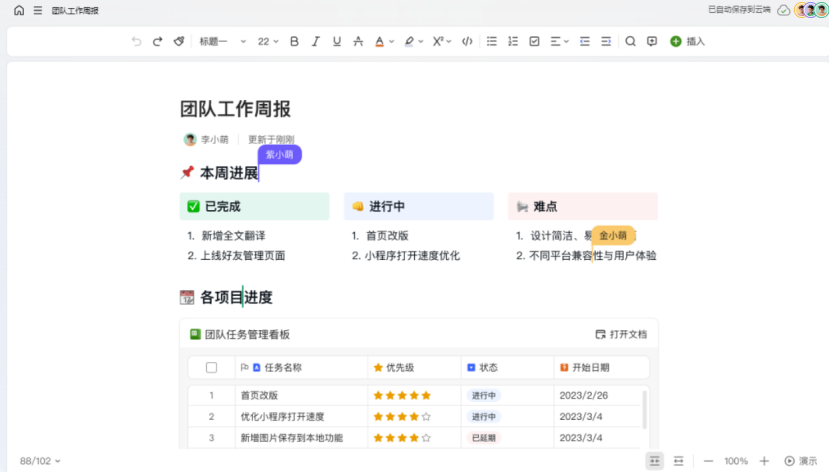Open the hamburger menu
The height and width of the screenshot is (472, 830).
click(38, 10)
